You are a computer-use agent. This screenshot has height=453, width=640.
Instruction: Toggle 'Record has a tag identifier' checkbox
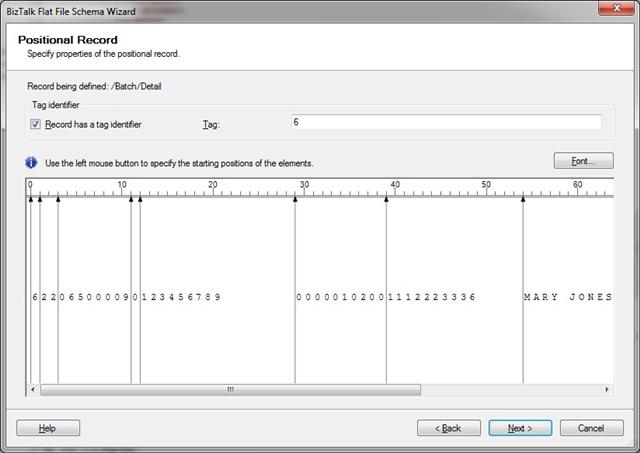[35, 124]
